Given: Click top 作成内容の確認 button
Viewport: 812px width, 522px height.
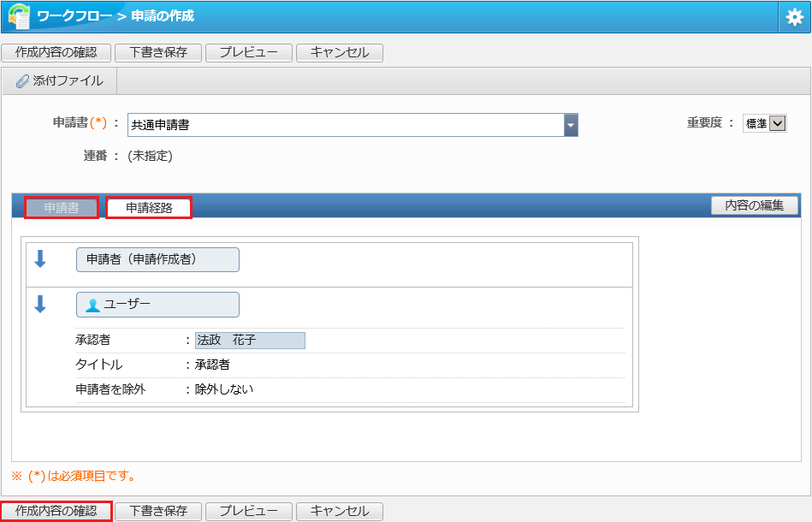Looking at the screenshot, I should pos(56,52).
